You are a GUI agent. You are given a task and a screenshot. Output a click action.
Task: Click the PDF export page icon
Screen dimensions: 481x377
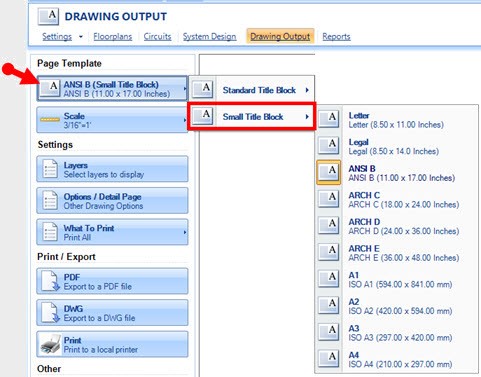50,281
